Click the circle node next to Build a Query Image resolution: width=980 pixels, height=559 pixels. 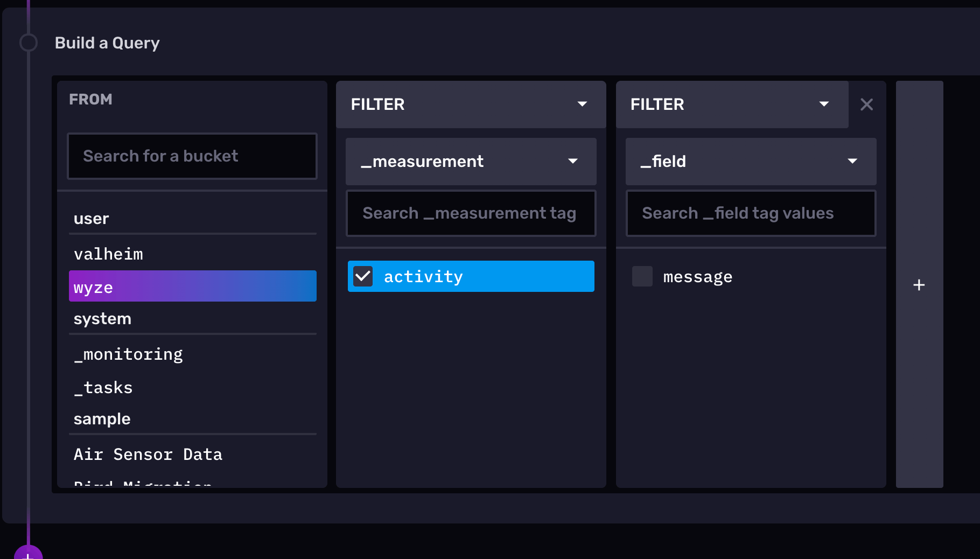pos(29,42)
